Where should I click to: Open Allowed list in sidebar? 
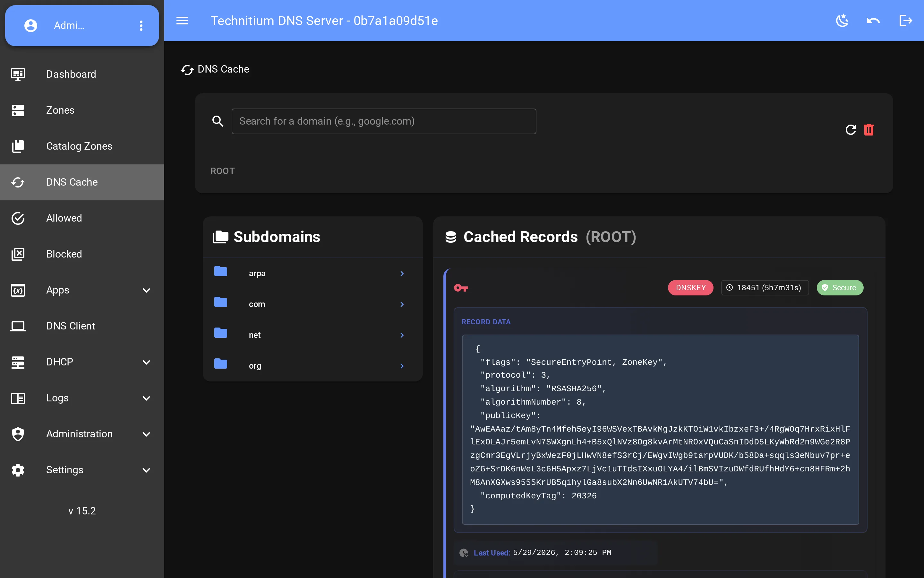click(82, 218)
